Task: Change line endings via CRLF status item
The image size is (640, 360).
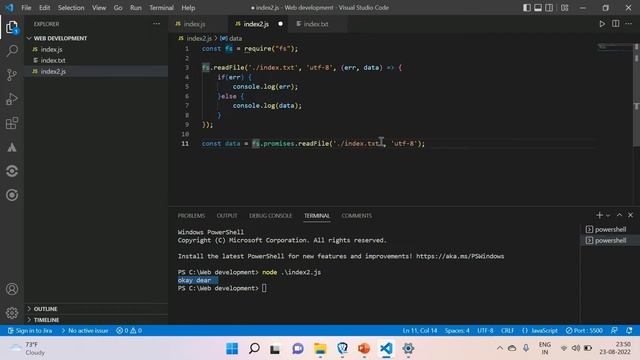Action: [507, 331]
